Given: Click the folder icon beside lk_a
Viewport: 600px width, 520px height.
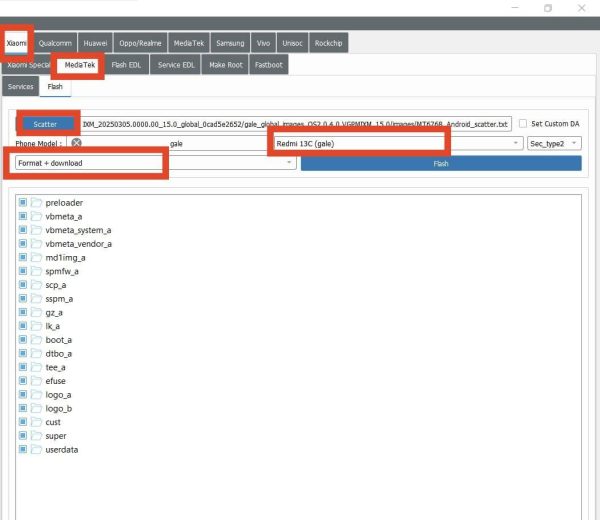Looking at the screenshot, I should pyautogui.click(x=36, y=326).
